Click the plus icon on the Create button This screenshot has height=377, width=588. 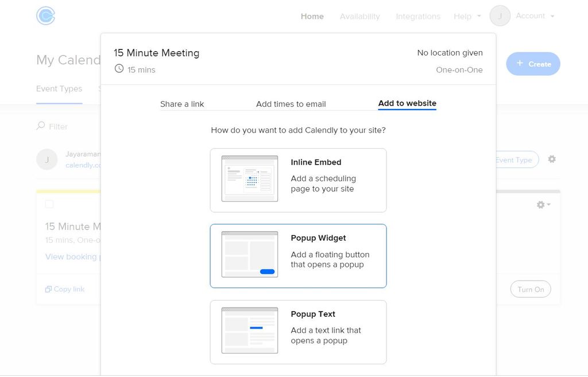[521, 64]
